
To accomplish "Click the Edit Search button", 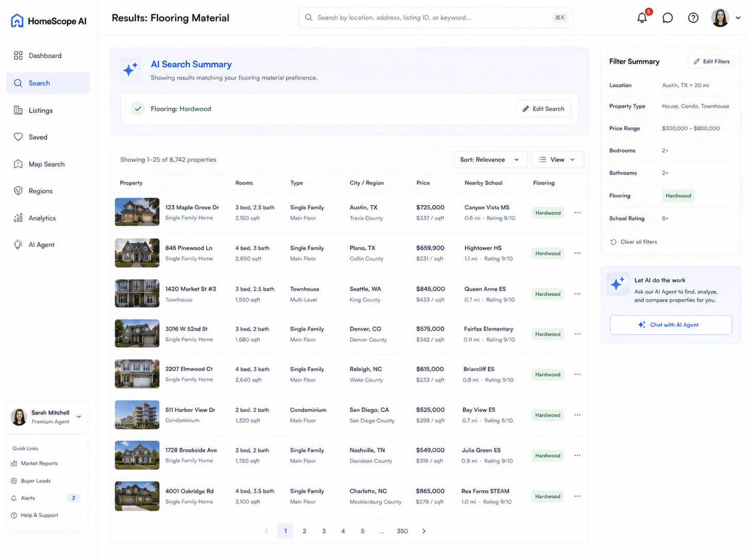I will [543, 109].
